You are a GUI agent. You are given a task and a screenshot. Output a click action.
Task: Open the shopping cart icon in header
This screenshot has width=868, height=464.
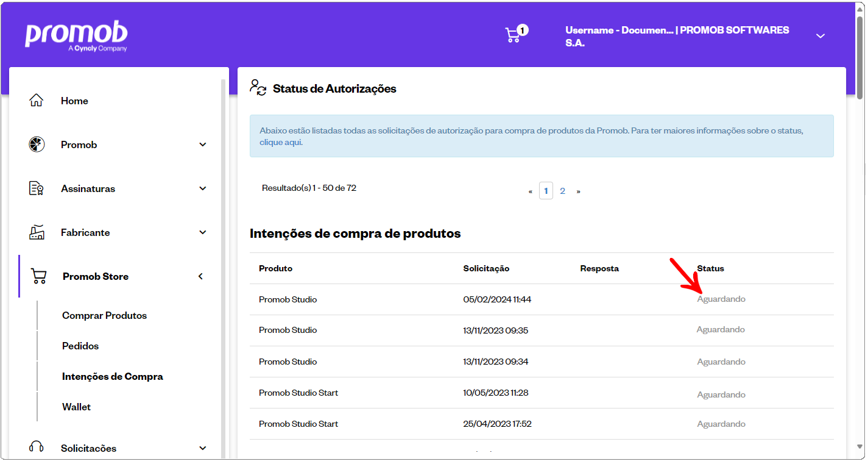click(513, 35)
